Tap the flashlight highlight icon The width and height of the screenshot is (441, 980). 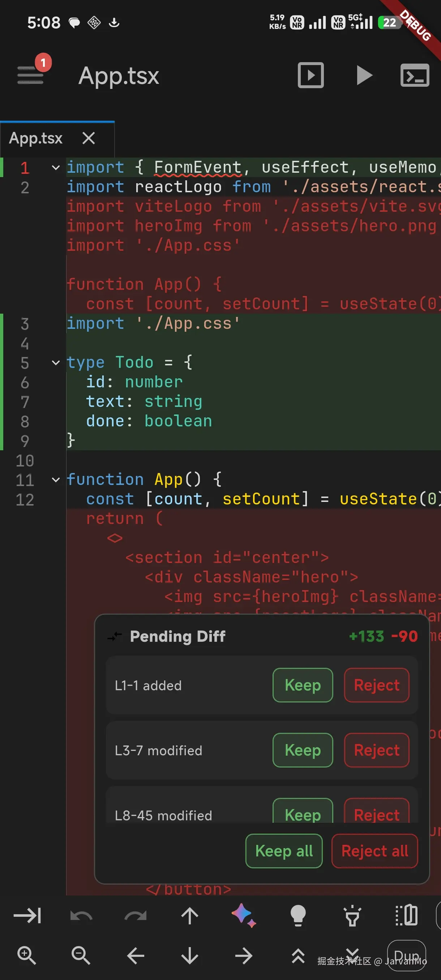pos(352,915)
